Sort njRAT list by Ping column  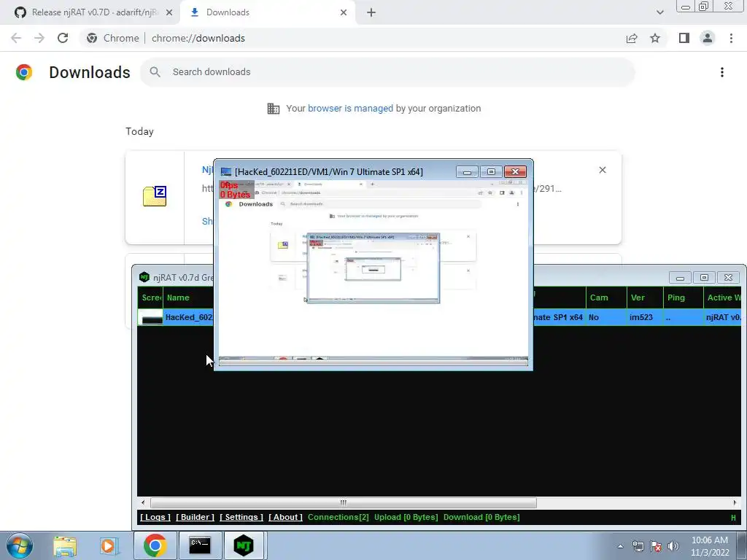683,297
